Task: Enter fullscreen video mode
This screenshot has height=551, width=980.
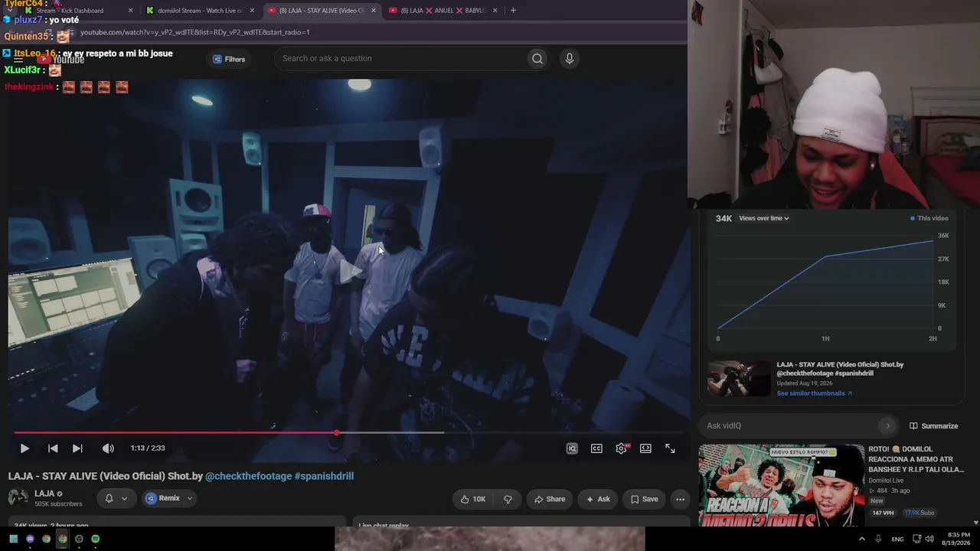Action: pyautogui.click(x=670, y=448)
